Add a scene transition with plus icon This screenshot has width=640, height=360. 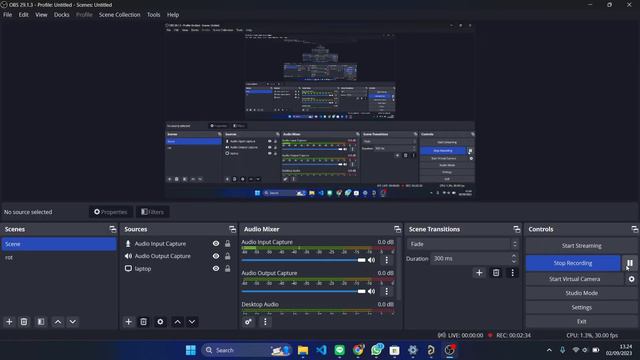(x=479, y=273)
